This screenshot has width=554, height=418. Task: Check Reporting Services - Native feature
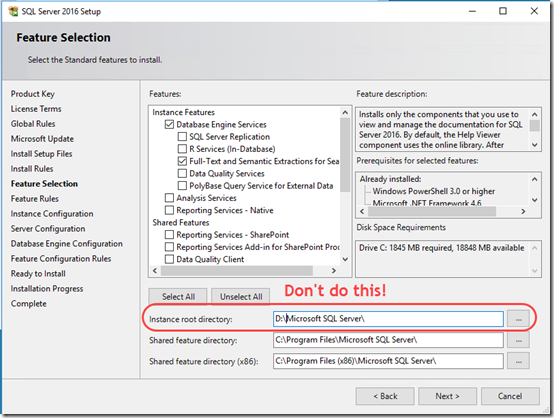click(x=169, y=210)
